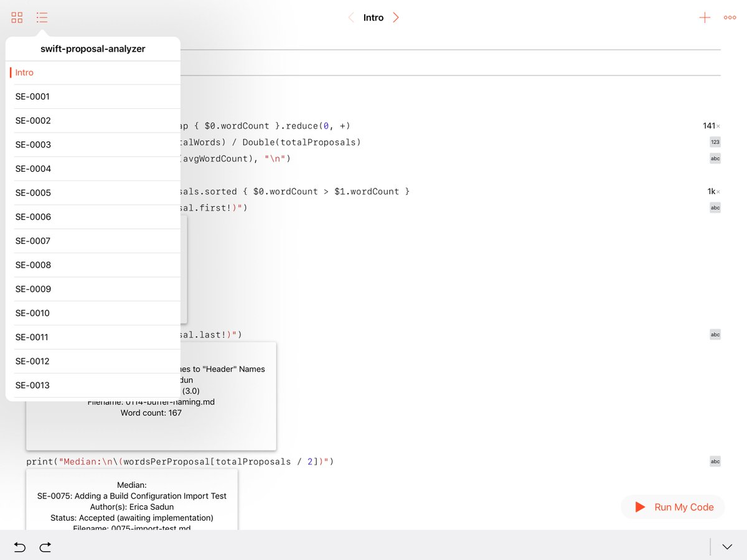Run My Code button
This screenshot has width=747, height=560.
pos(673,507)
